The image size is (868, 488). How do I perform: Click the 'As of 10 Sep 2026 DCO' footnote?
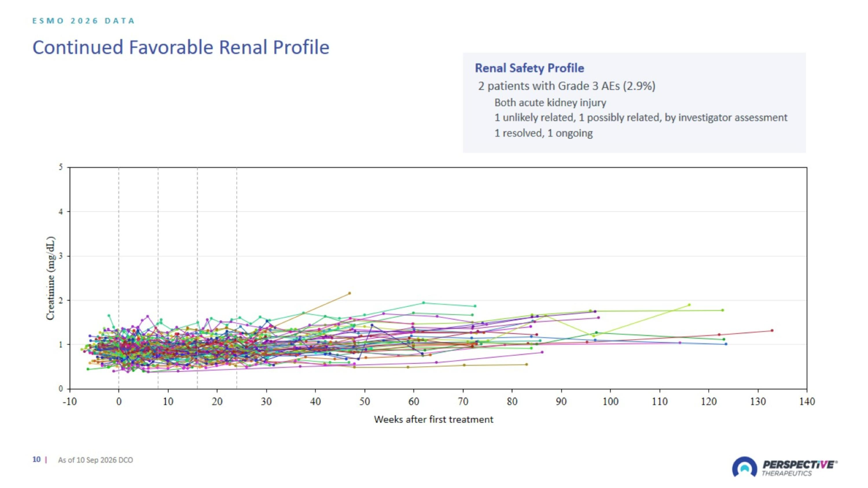click(95, 460)
